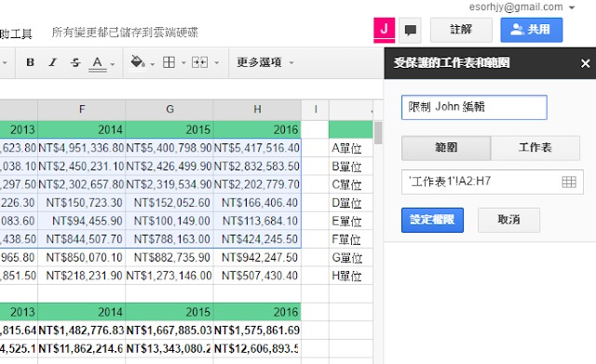Select cell NT$424,245.50

(x=257, y=239)
